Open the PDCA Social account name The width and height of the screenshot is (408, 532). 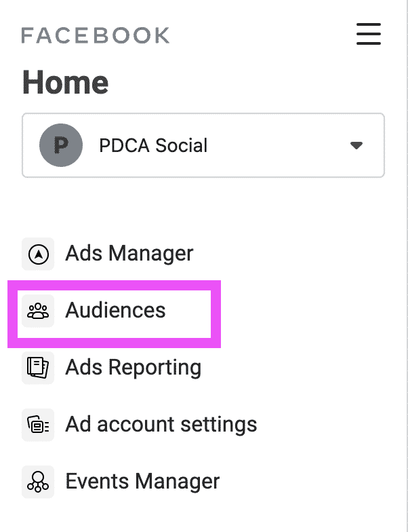pos(153,145)
